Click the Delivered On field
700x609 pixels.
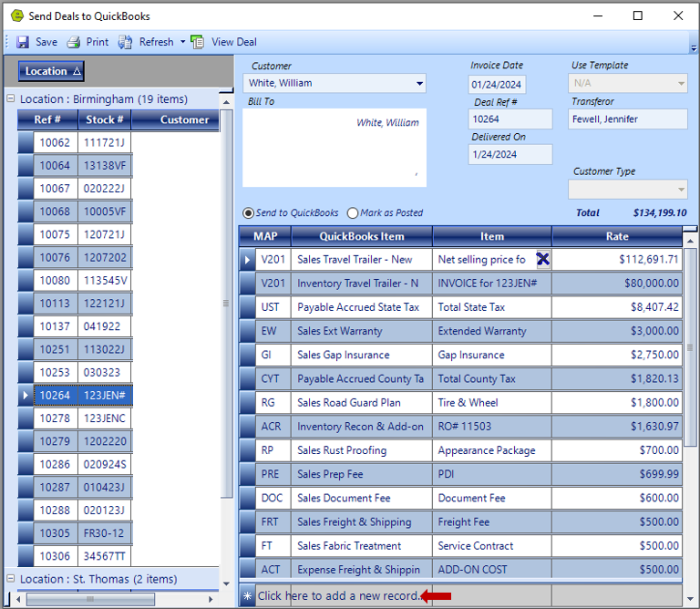pos(510,154)
